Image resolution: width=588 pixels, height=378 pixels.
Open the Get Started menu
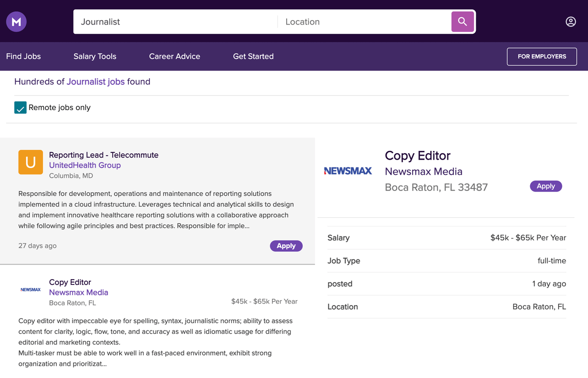tap(253, 56)
